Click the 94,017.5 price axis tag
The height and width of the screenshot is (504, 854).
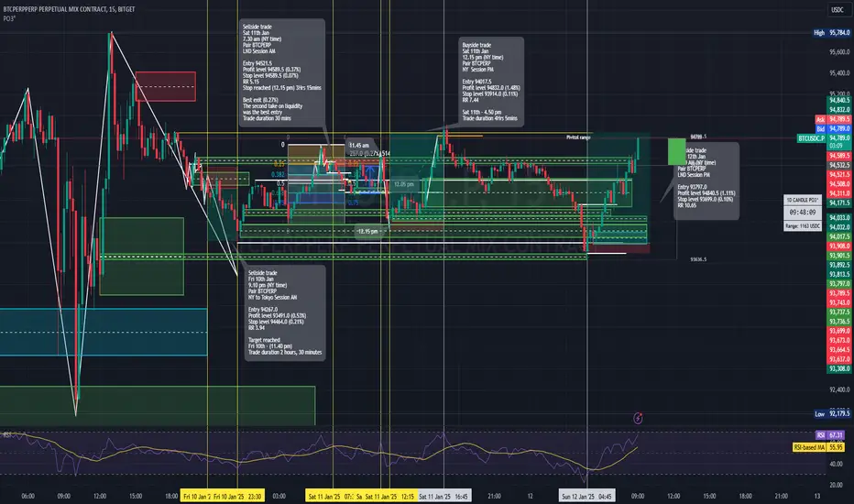839,236
